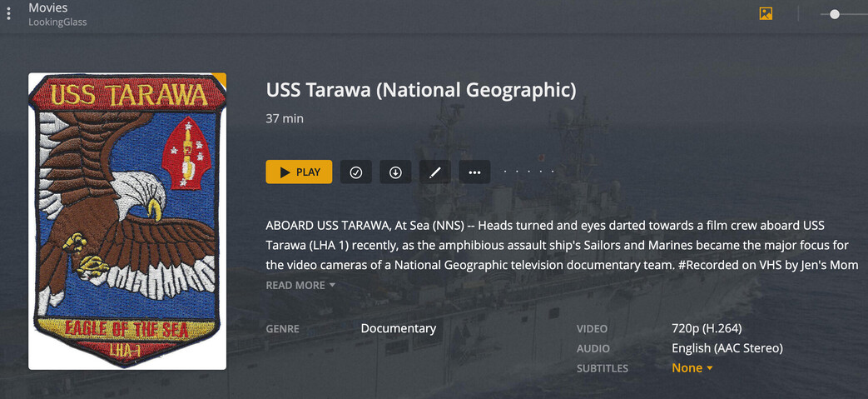Click the 720p (H.264) video value
The image size is (868, 399).
click(707, 329)
